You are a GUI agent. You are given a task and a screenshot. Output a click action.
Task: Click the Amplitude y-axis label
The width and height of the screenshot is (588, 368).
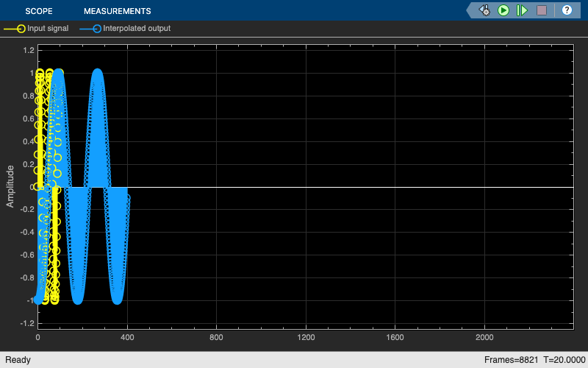(10, 186)
